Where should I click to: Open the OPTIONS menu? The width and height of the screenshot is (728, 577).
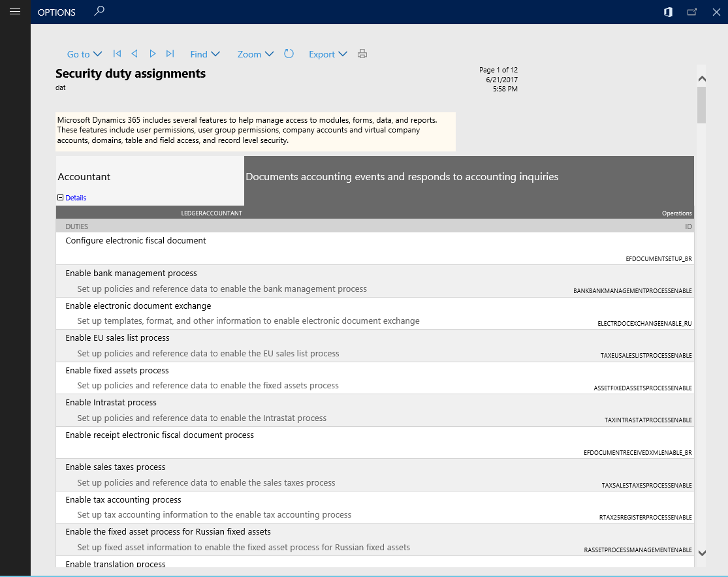point(56,12)
